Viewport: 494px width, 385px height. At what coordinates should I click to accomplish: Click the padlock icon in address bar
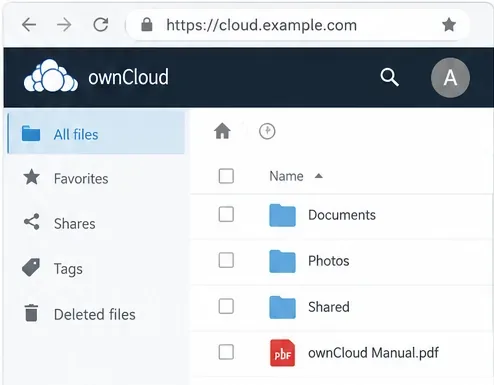pos(147,25)
